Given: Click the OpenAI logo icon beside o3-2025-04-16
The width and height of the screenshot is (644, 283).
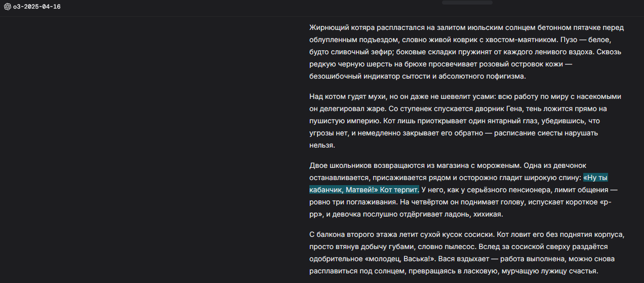Looking at the screenshot, I should click(8, 7).
